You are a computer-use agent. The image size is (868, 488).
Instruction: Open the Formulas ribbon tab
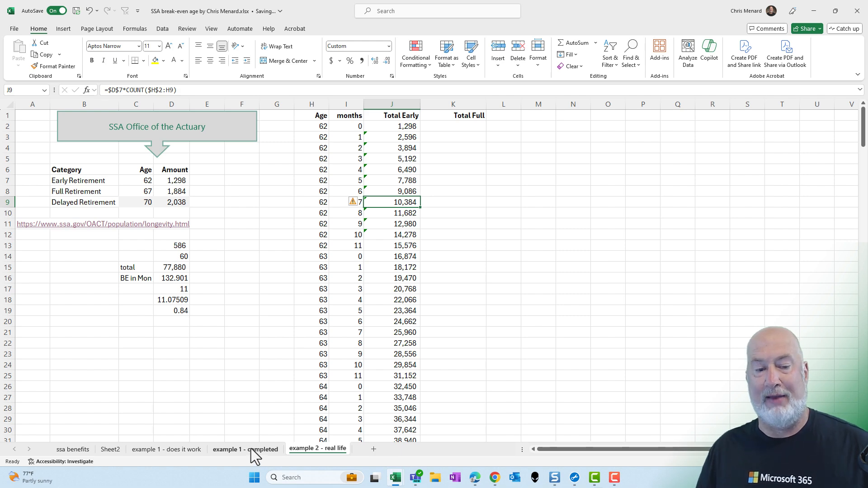tap(135, 28)
